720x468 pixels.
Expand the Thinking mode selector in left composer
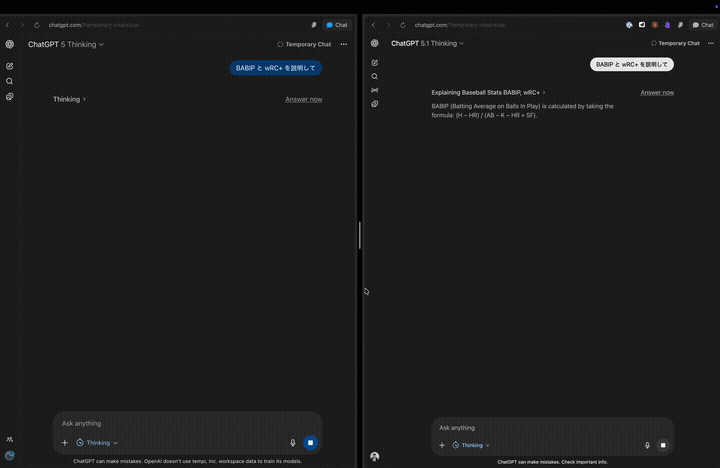(97, 442)
